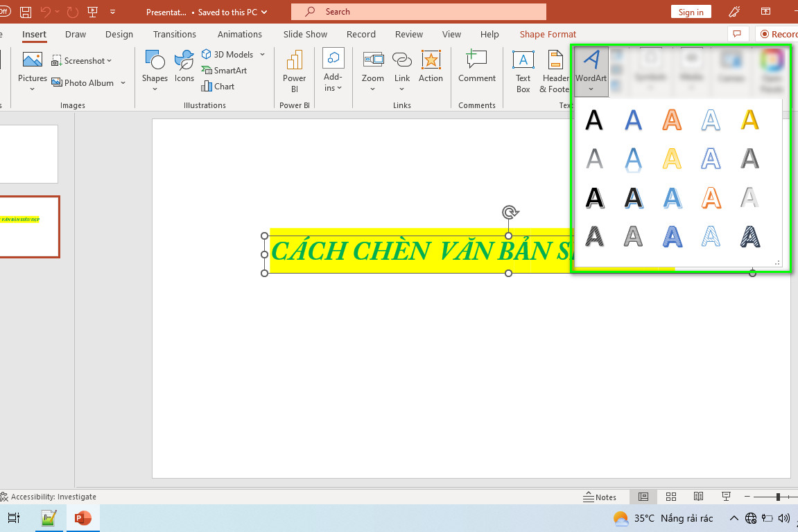This screenshot has width=798, height=532.
Task: Click Header & Footer button
Action: tap(555, 72)
